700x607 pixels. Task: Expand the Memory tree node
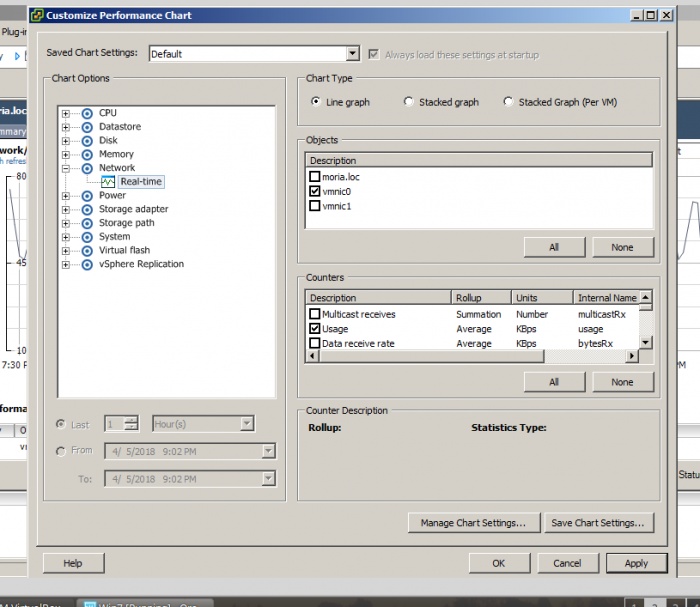(66, 154)
